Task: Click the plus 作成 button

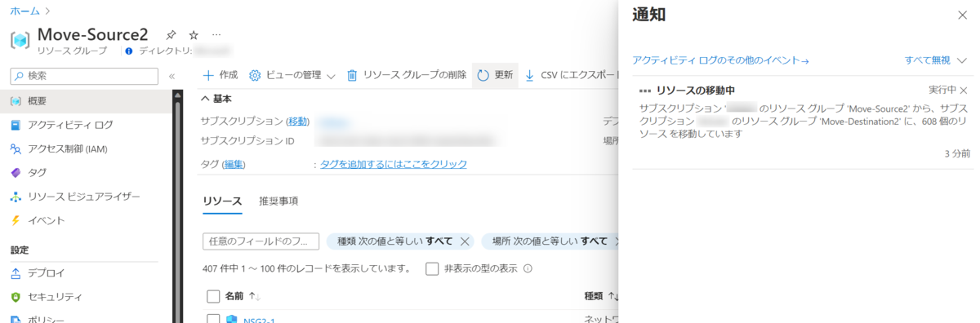Action: (220, 75)
